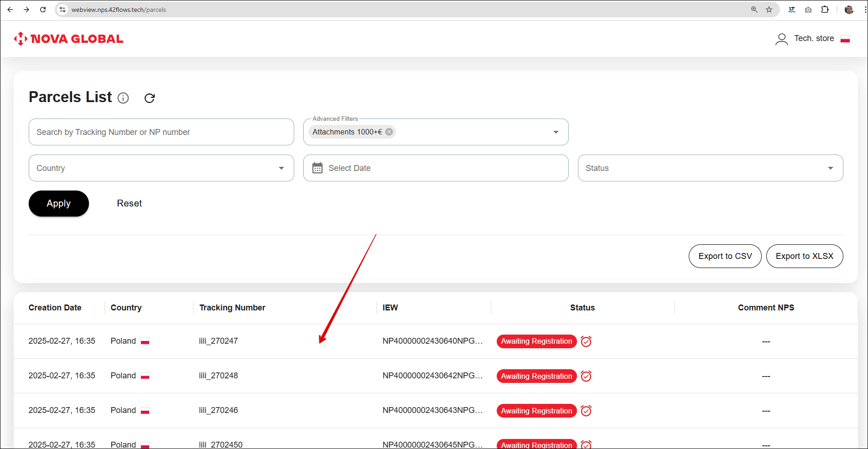Remove the Attachments 1000+€ filter chip
This screenshot has width=868, height=449.
point(389,132)
